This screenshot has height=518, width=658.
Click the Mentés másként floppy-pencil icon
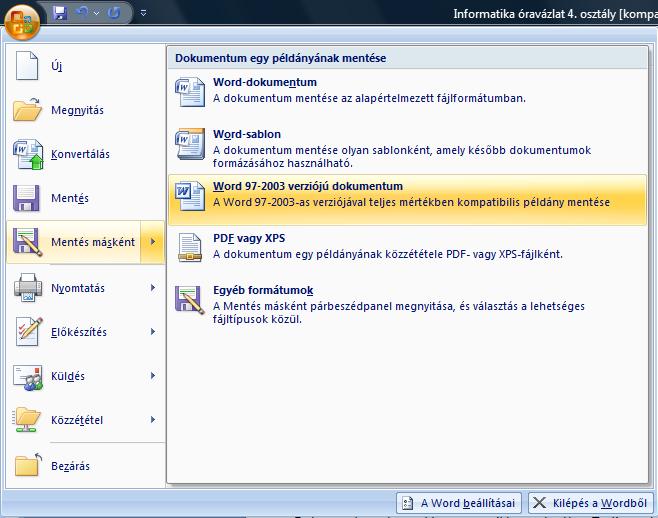27,242
